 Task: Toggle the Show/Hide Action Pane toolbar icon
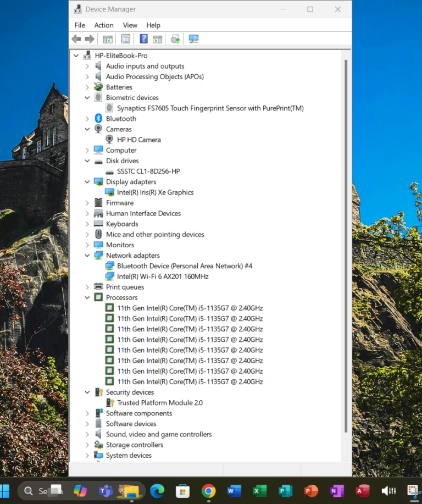coord(158,39)
